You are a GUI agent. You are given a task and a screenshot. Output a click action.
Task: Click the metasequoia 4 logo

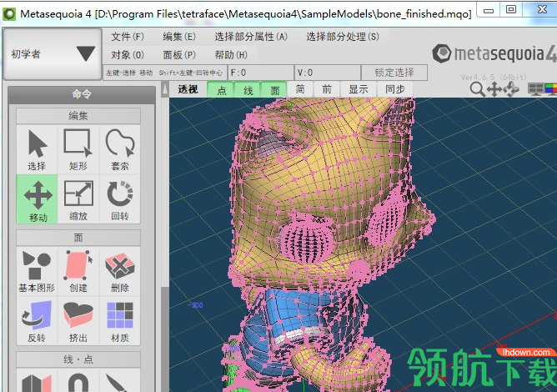pos(494,53)
